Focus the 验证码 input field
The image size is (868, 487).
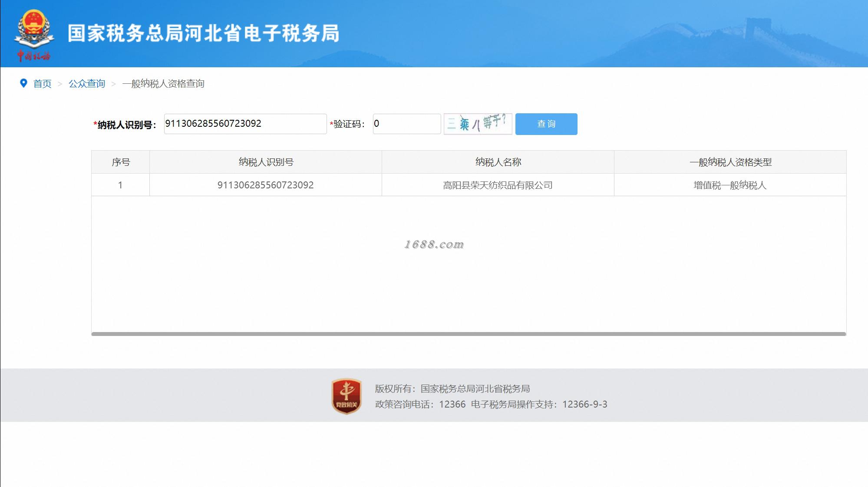[x=406, y=124]
